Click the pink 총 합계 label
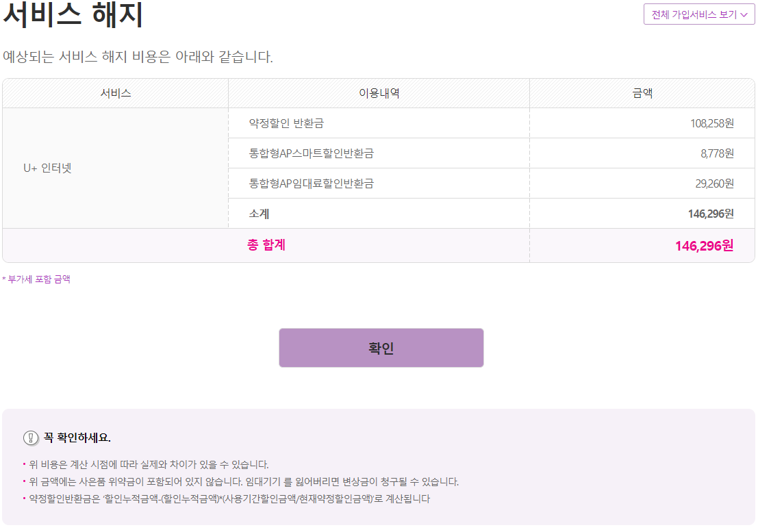 coord(266,245)
